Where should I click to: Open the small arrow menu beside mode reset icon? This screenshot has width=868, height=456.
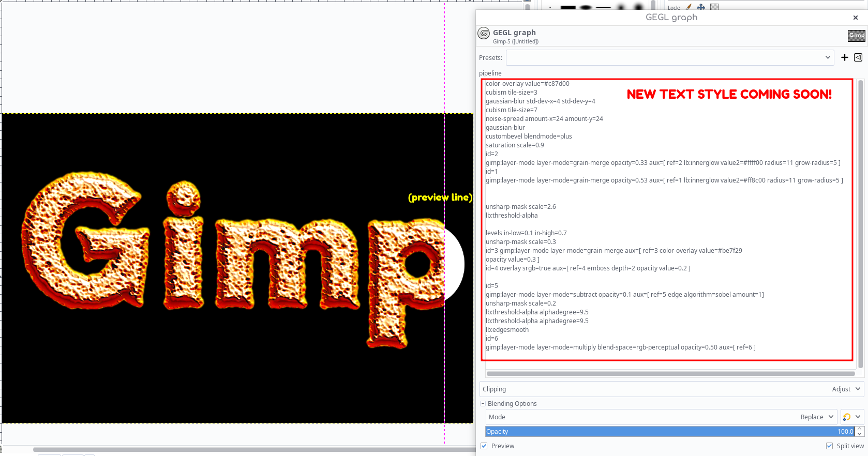(858, 417)
